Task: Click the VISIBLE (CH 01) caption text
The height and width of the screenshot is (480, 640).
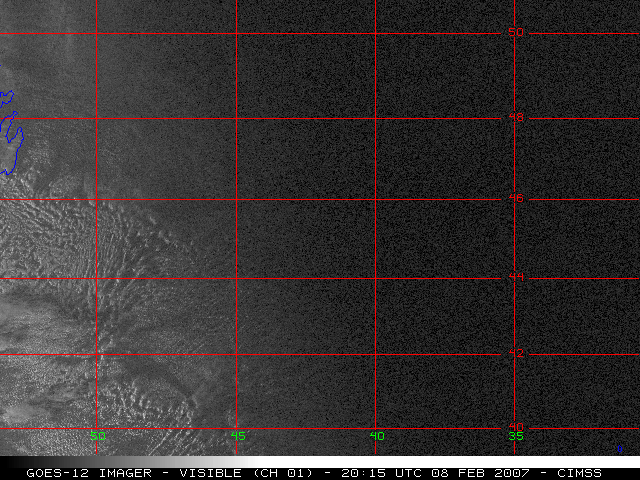Action: (246, 473)
